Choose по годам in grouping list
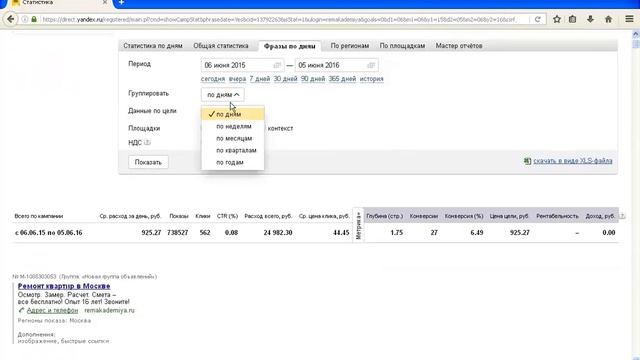 click(x=233, y=162)
